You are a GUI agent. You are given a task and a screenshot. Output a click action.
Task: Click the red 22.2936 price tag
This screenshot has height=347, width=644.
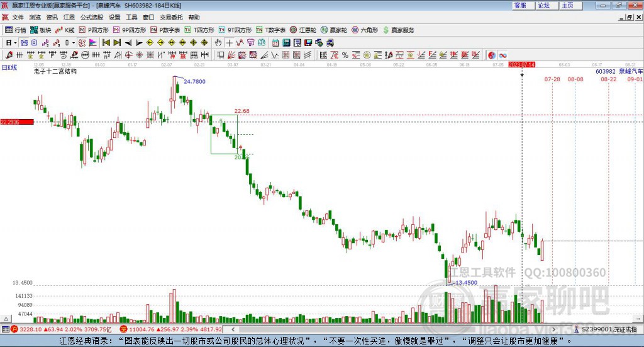tap(17, 122)
